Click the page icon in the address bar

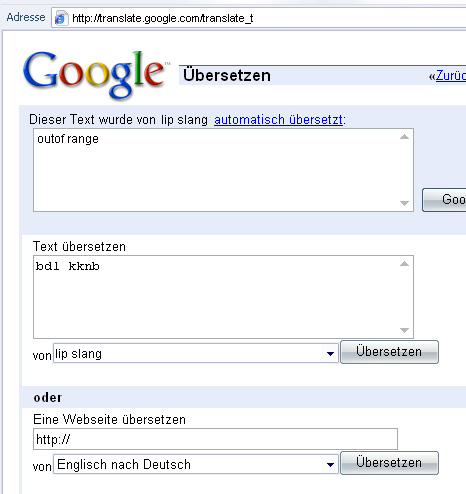click(61, 18)
